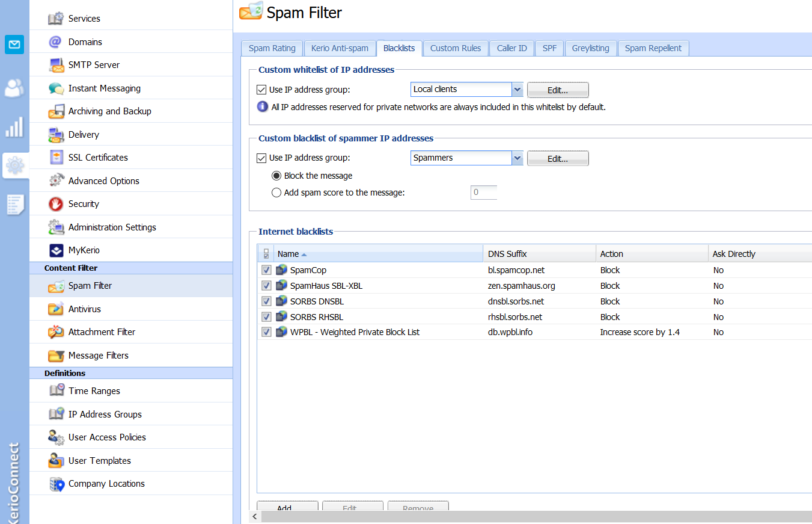This screenshot has width=812, height=524.
Task: Uncheck the SORBS DNSBL checkbox
Action: 266,301
